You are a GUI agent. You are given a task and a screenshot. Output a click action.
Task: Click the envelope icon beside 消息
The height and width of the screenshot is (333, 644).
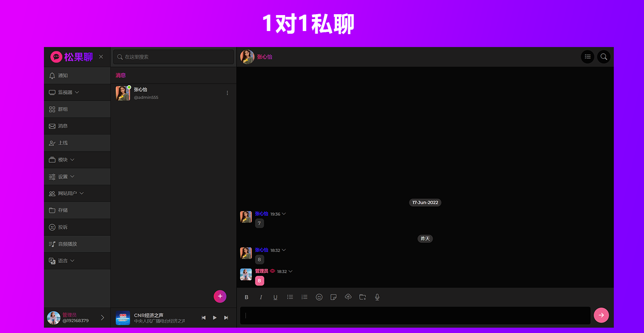(x=52, y=126)
